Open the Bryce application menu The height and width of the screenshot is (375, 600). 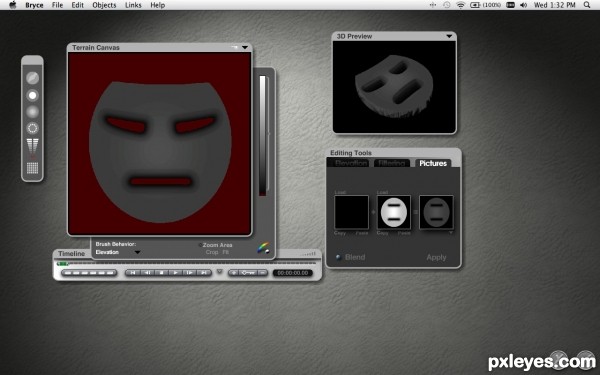(34, 5)
